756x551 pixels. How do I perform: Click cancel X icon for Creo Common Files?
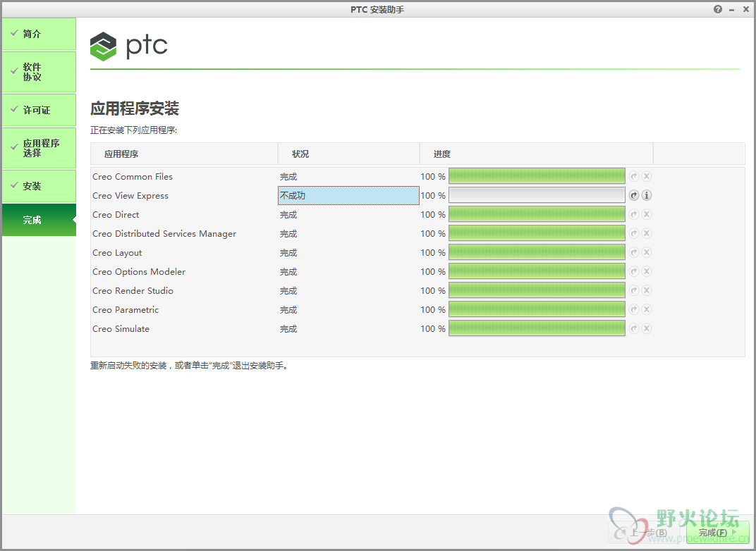pos(647,176)
